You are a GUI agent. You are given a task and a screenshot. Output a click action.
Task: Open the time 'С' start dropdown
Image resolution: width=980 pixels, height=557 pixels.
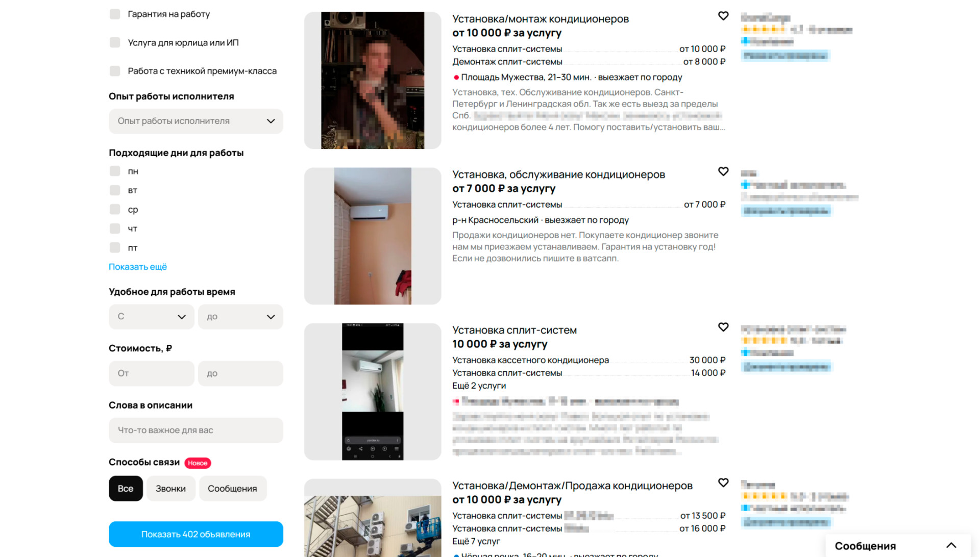pos(151,317)
